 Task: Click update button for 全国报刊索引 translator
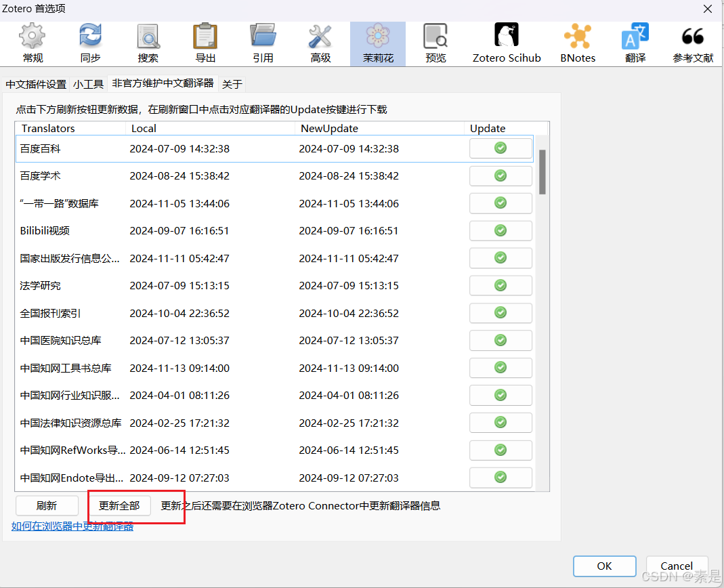(501, 313)
